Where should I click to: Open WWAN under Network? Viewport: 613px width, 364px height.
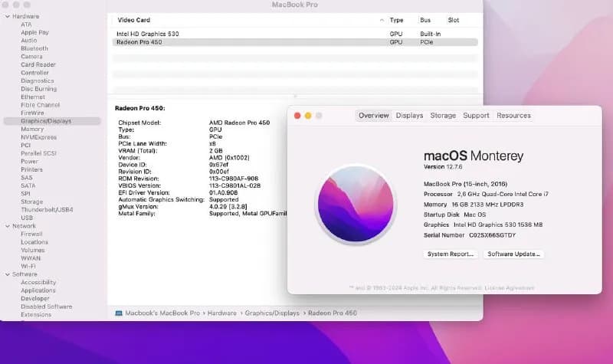point(31,258)
